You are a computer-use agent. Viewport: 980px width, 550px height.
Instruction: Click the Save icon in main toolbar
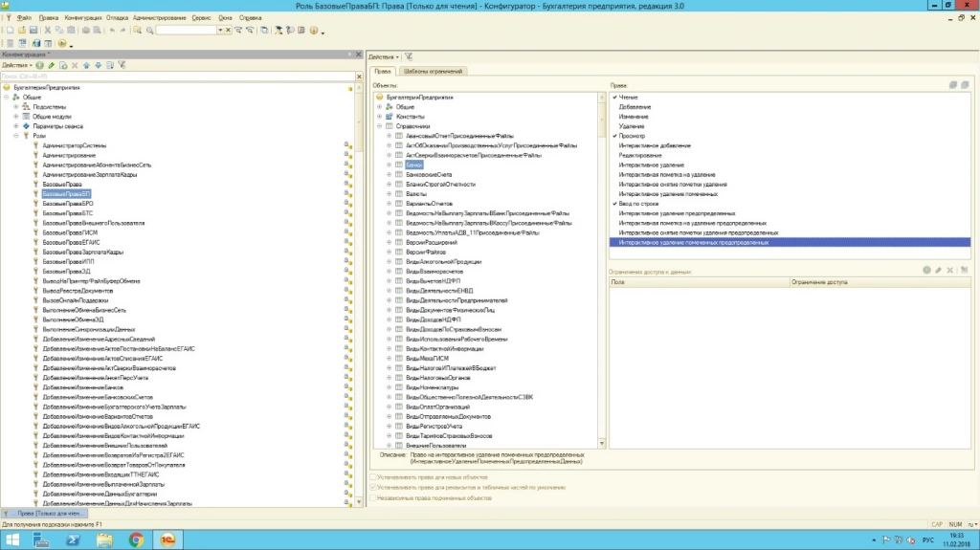point(33,31)
